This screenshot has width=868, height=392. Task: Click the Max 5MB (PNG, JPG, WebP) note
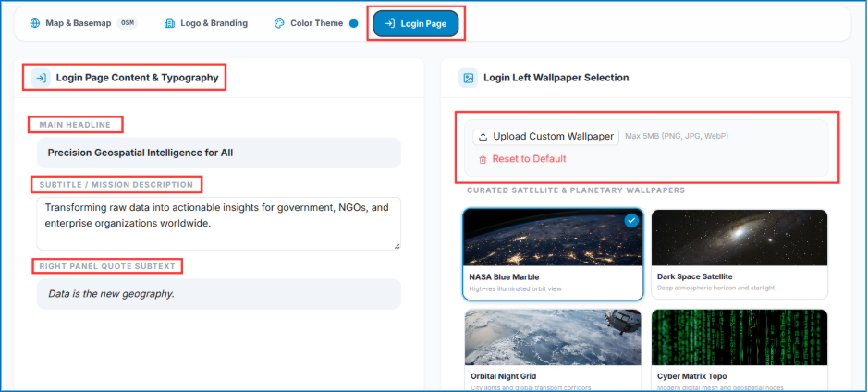tap(677, 136)
